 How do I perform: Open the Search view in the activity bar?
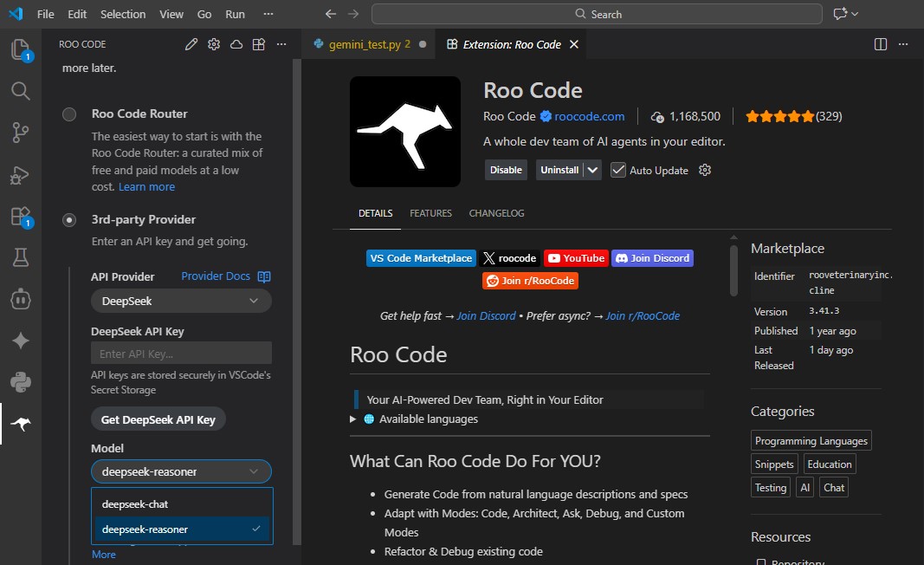pos(19,90)
